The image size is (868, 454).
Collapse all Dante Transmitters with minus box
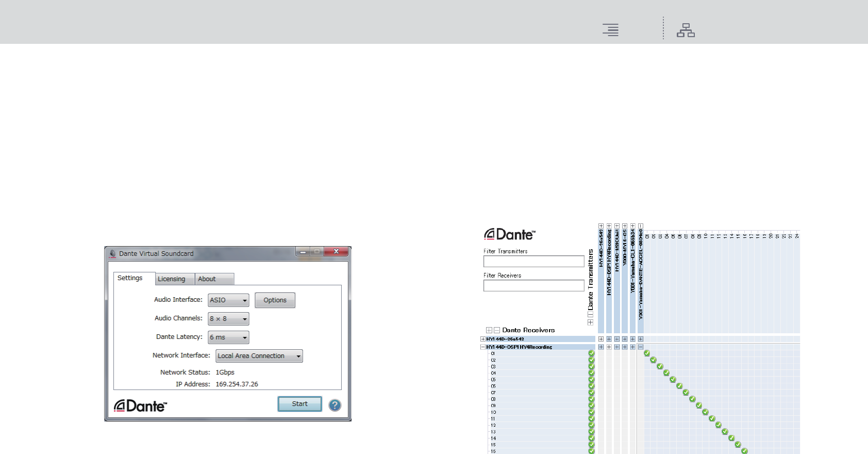tap(591, 314)
